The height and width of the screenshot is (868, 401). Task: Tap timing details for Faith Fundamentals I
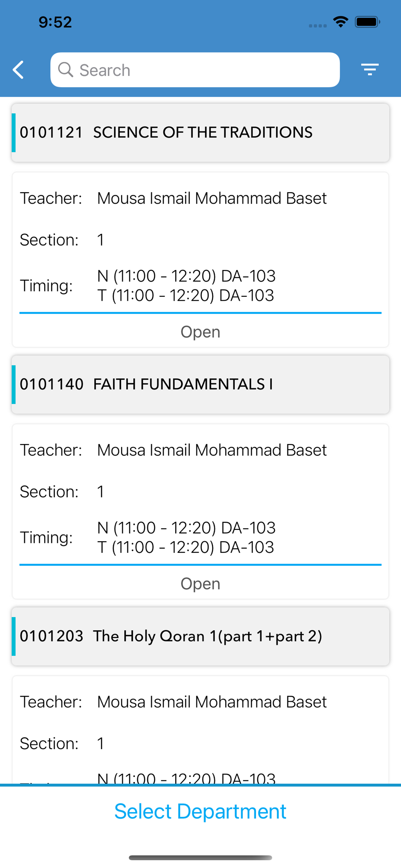tap(186, 537)
